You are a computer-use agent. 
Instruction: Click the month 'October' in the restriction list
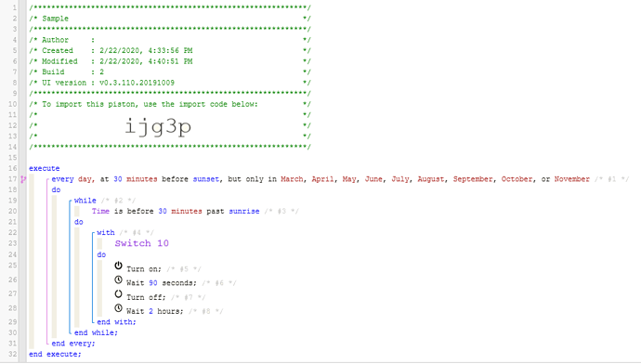(517, 179)
